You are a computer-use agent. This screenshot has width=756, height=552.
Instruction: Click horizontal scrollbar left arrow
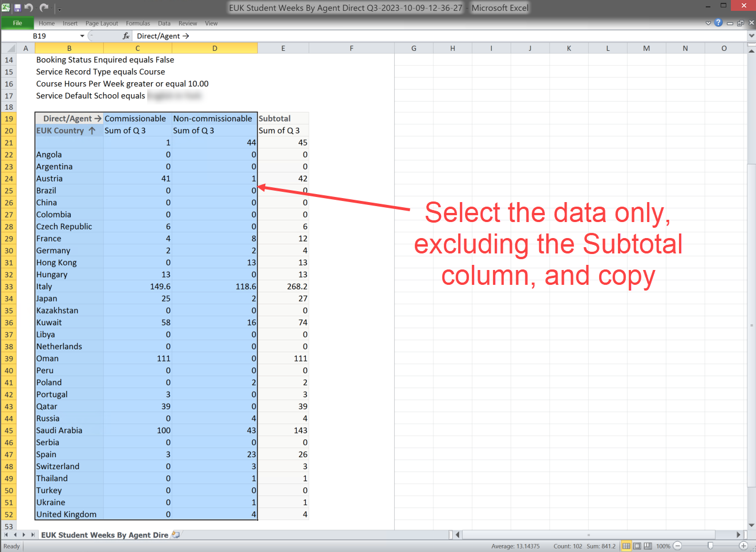click(458, 535)
